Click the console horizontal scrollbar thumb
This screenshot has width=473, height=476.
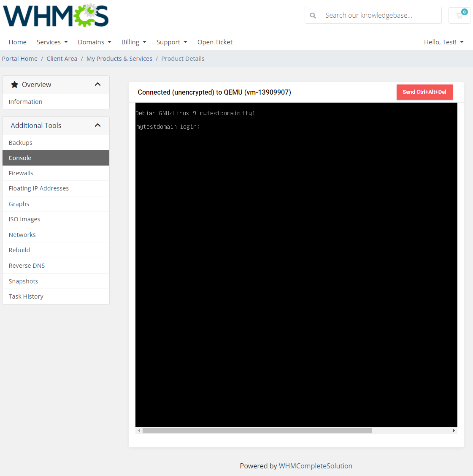257,430
